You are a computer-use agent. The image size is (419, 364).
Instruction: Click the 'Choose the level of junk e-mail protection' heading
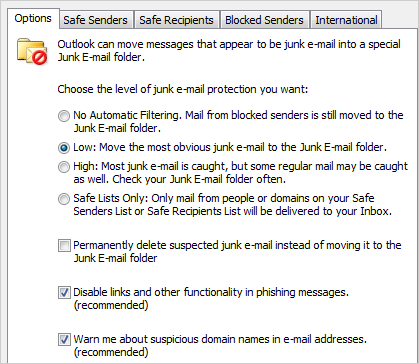pyautogui.click(x=183, y=89)
